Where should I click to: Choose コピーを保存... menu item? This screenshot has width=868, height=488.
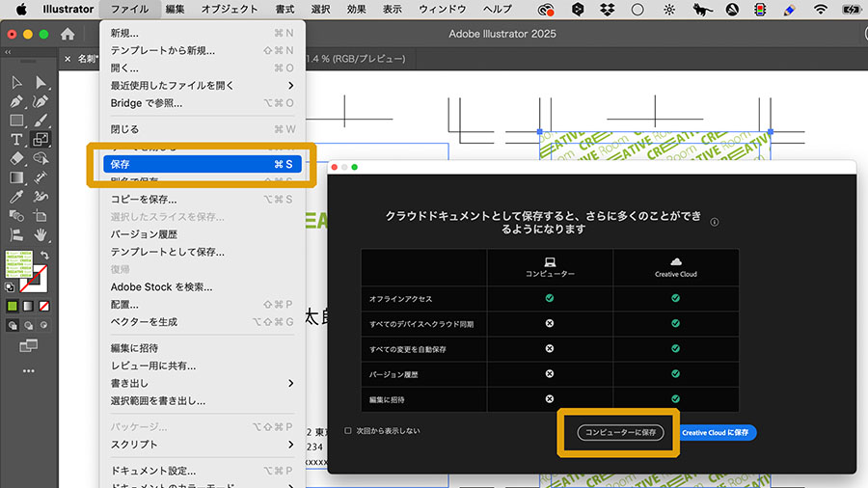point(203,200)
